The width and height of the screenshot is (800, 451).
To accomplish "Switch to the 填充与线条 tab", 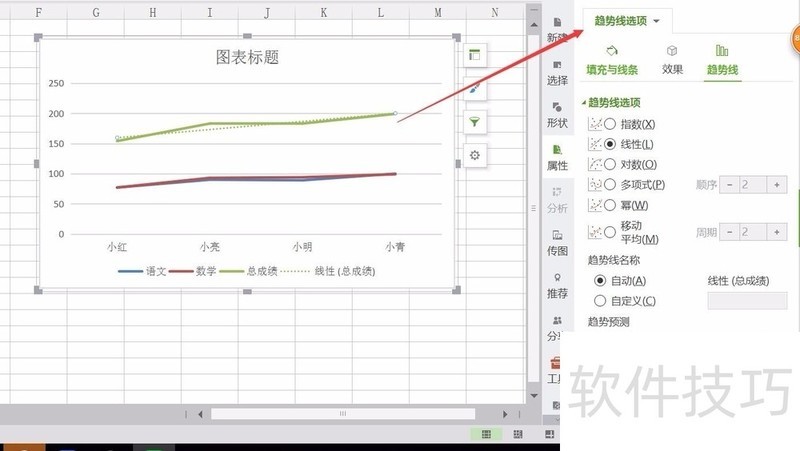I will pos(612,61).
